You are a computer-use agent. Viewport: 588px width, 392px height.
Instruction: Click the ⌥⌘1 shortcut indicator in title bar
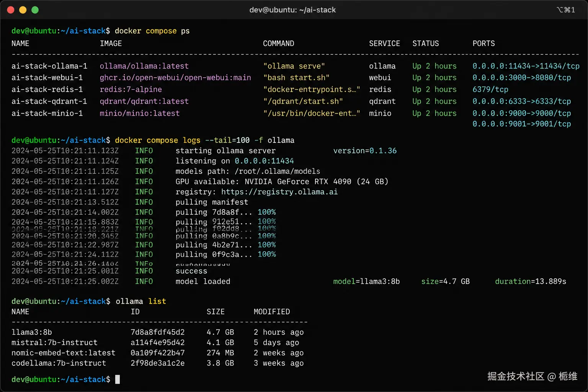[566, 10]
